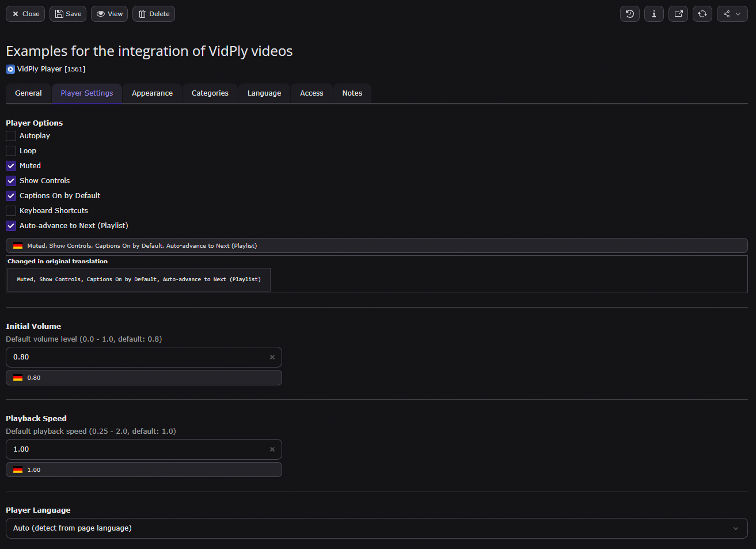Show record information icon
This screenshot has width=756, height=549.
[x=654, y=14]
